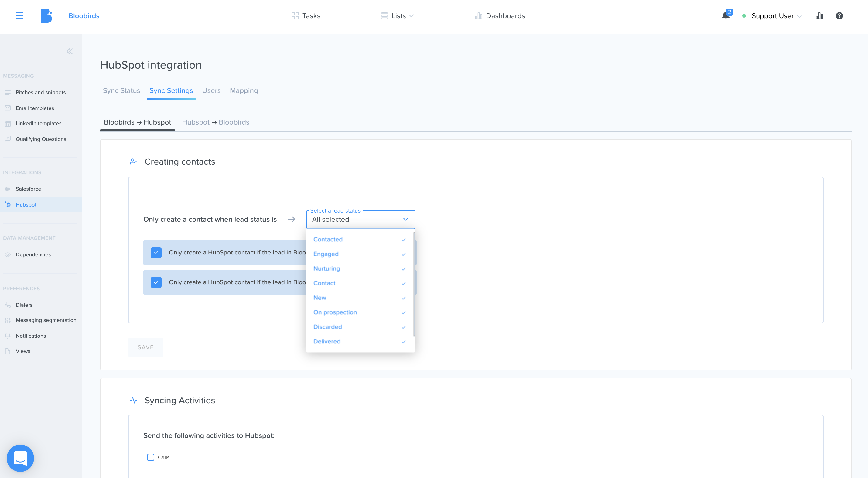Screen dimensions: 868x478
Task: Click the Email templates envelope icon
Action: pyautogui.click(x=7, y=108)
